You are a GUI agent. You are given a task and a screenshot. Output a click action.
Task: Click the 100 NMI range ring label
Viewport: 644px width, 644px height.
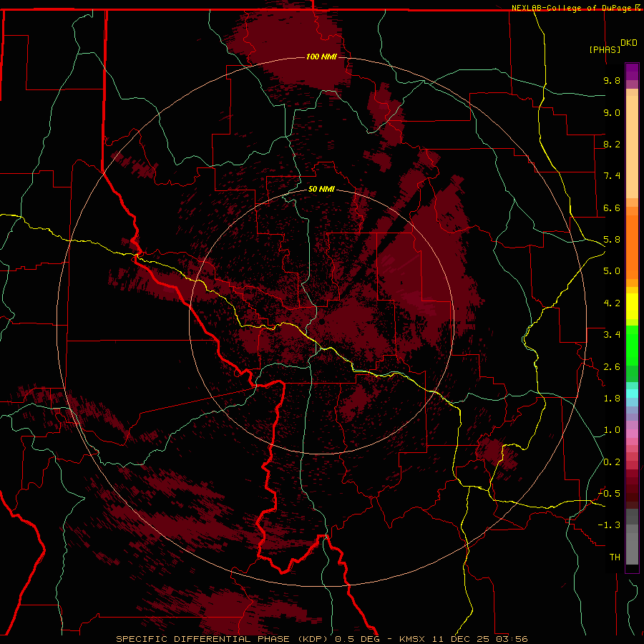(x=321, y=57)
